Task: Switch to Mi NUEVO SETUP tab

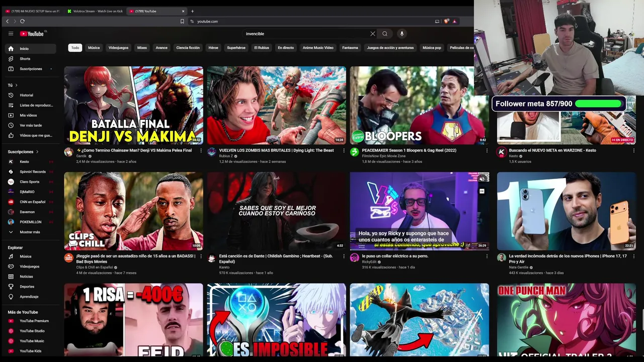Action: click(x=33, y=11)
